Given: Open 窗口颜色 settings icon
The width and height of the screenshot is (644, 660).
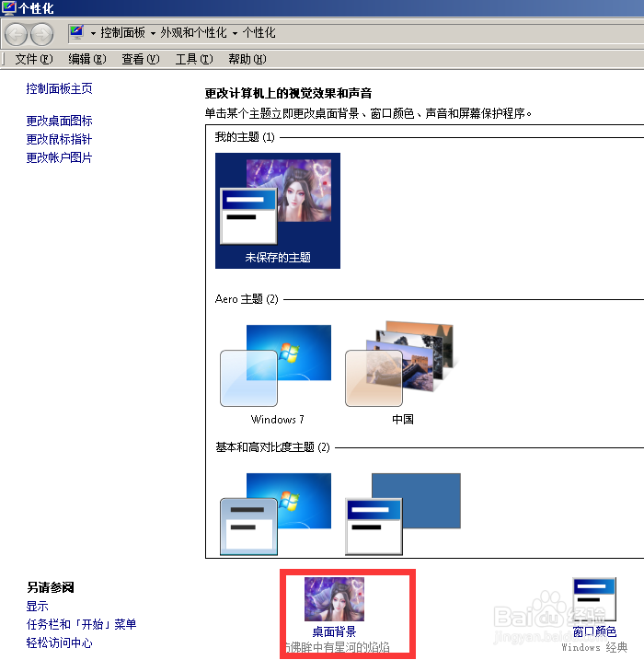Looking at the screenshot, I should [x=594, y=599].
